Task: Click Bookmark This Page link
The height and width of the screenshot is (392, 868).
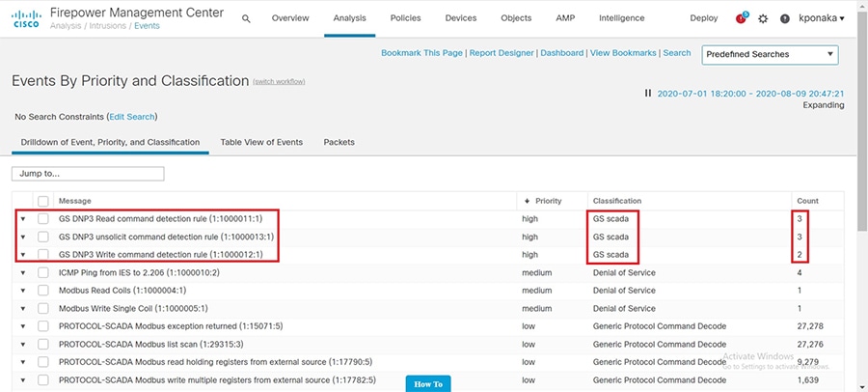Action: tap(421, 53)
